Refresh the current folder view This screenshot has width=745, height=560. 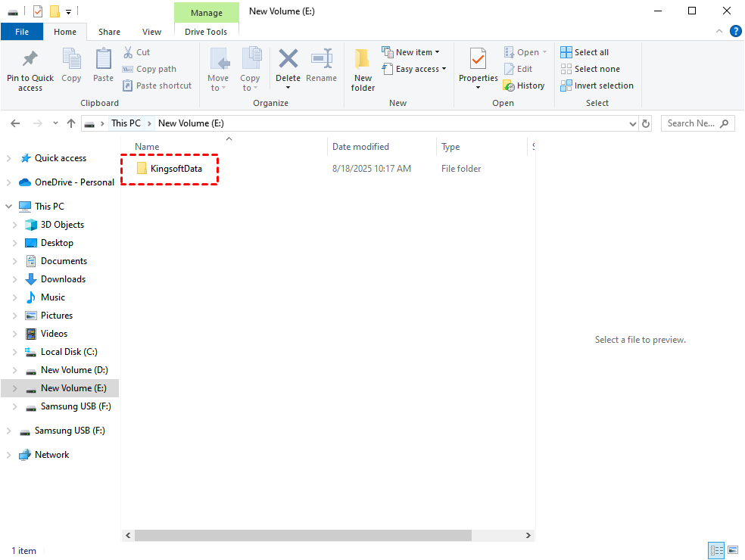tap(646, 123)
